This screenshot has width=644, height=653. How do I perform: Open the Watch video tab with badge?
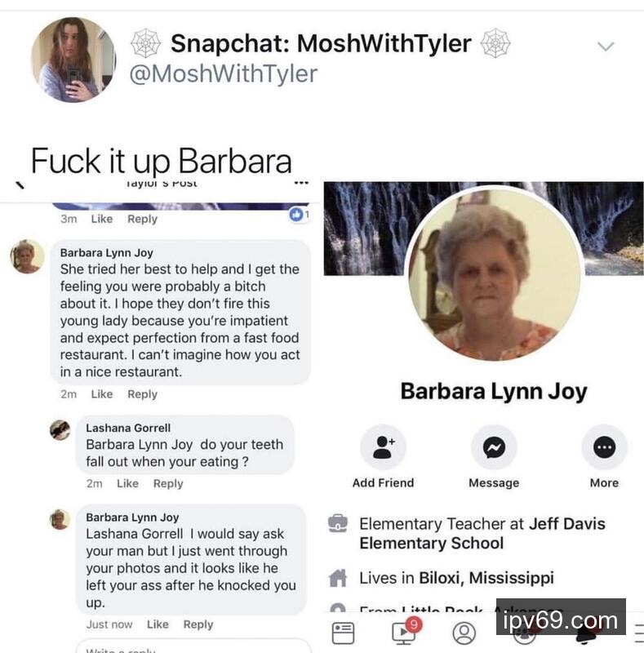(x=405, y=632)
